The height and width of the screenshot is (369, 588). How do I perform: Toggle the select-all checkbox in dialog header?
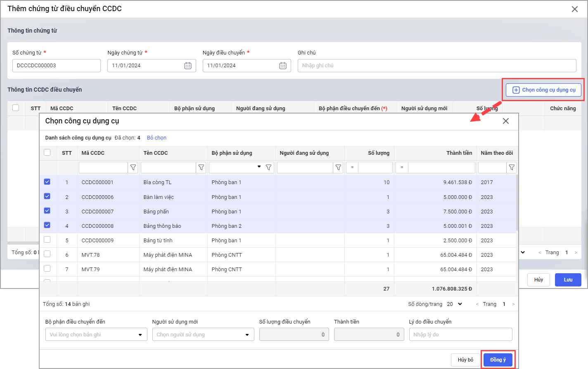click(x=47, y=153)
